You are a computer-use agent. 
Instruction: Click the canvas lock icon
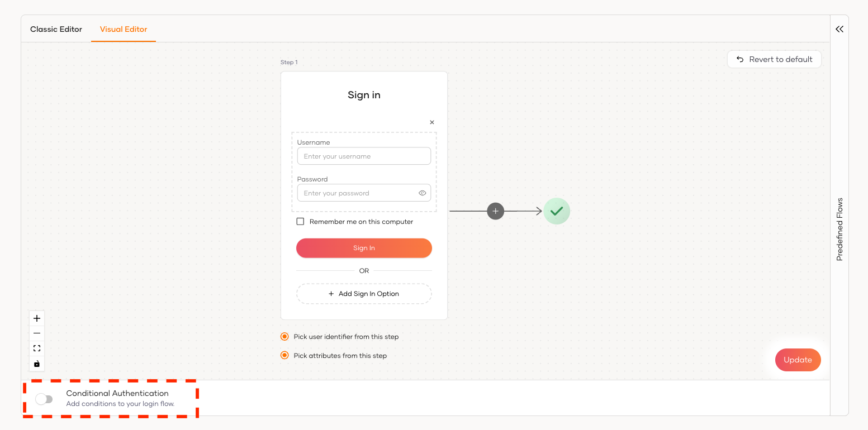click(37, 364)
